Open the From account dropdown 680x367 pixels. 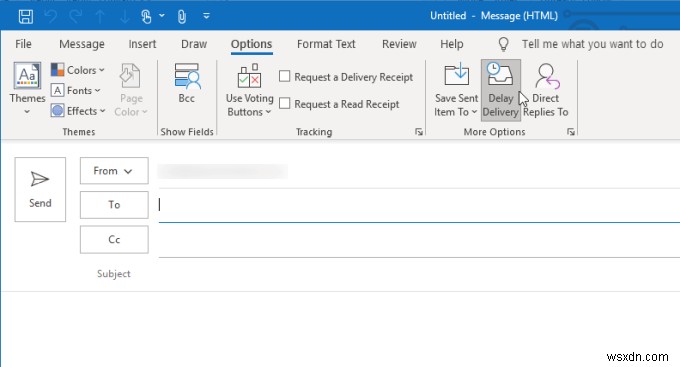coord(114,170)
